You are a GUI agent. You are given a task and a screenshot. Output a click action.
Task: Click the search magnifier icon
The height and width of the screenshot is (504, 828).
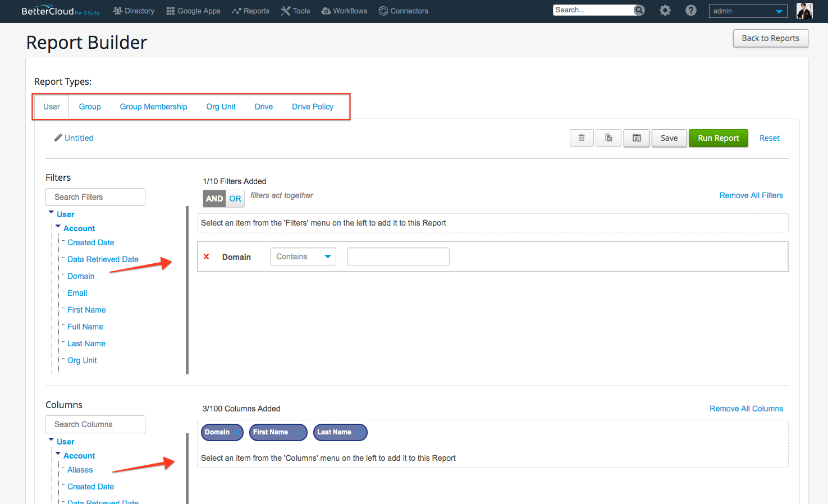click(639, 10)
